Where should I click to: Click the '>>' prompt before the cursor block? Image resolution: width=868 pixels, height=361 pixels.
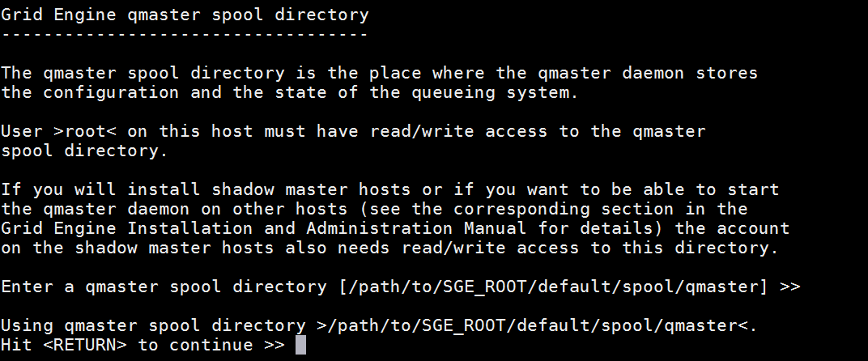(274, 345)
